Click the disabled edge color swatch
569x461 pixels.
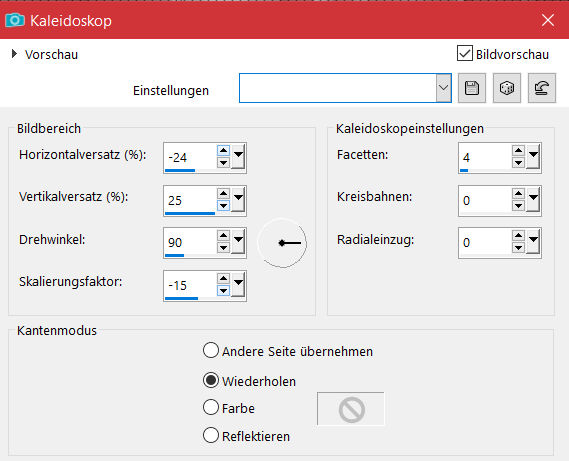click(351, 409)
